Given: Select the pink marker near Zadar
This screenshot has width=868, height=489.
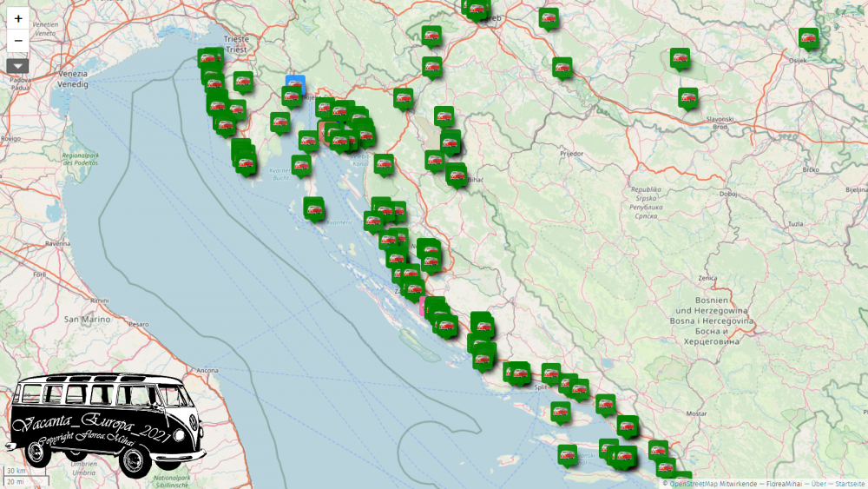Looking at the screenshot, I should [423, 307].
